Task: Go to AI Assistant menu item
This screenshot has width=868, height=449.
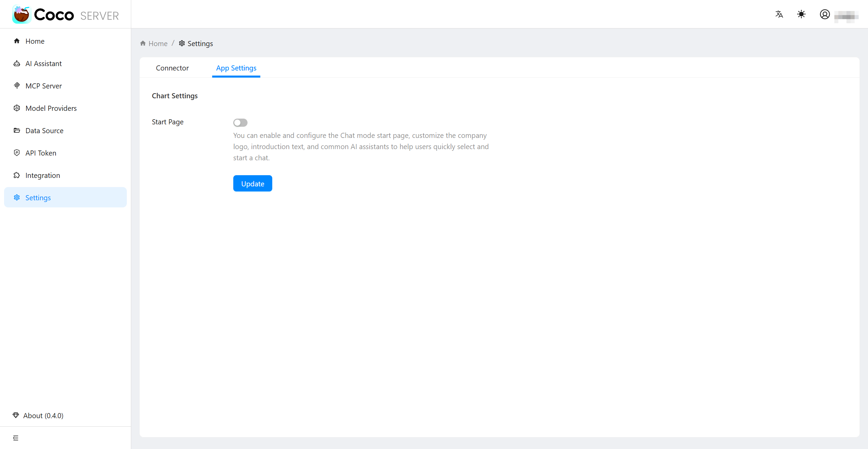Action: click(65, 63)
